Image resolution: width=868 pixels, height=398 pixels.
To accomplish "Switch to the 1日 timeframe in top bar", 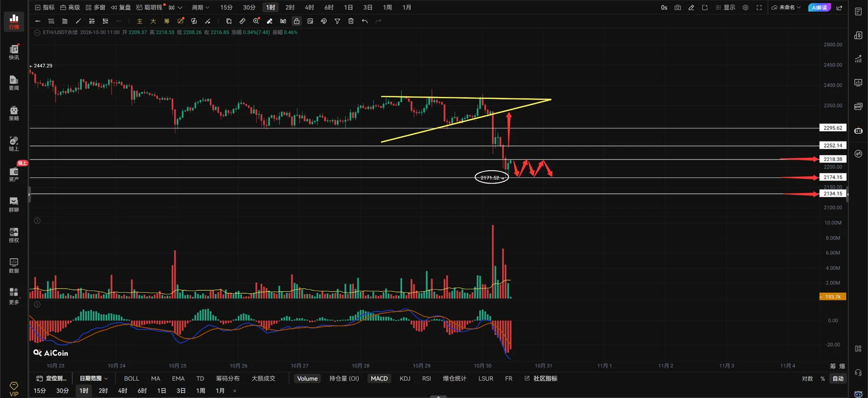I will coord(348,8).
